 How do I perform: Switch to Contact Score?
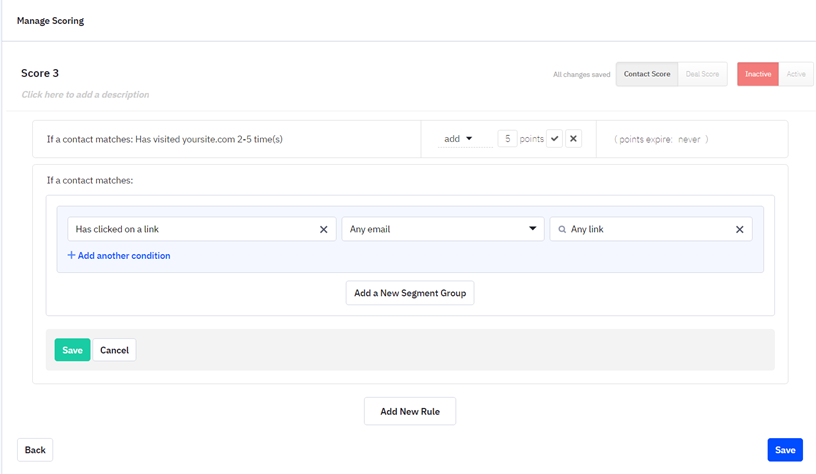(x=647, y=74)
